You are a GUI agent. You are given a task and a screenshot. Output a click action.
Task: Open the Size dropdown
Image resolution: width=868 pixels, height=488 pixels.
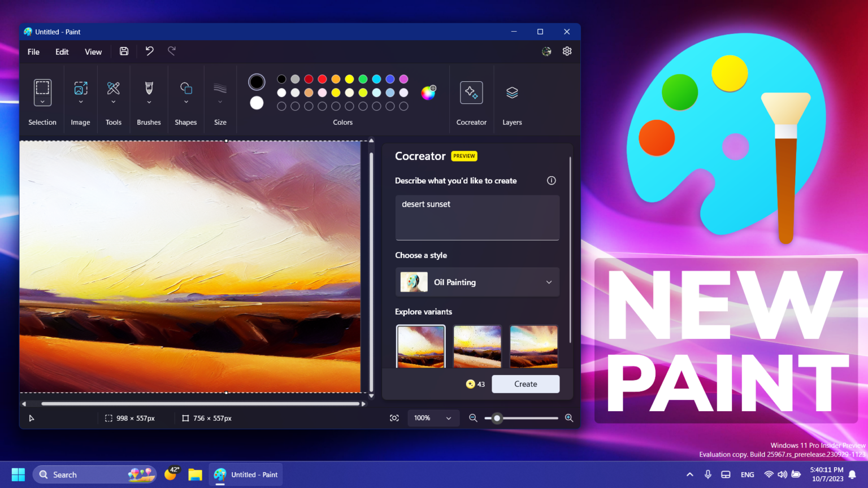click(x=220, y=103)
